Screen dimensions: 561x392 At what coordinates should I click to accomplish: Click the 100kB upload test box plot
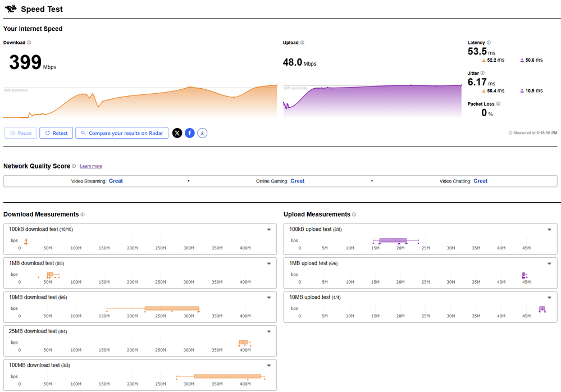pyautogui.click(x=396, y=240)
